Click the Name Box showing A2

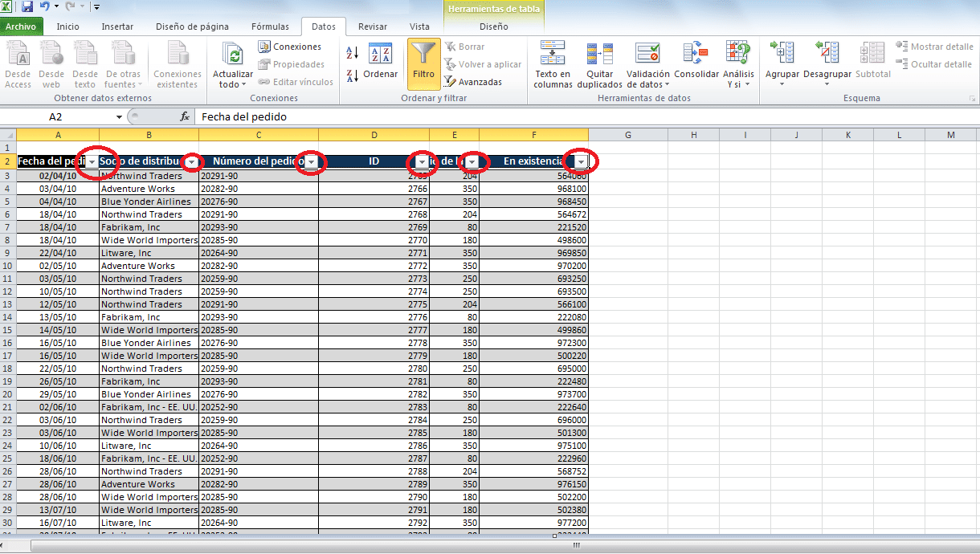pyautogui.click(x=56, y=116)
